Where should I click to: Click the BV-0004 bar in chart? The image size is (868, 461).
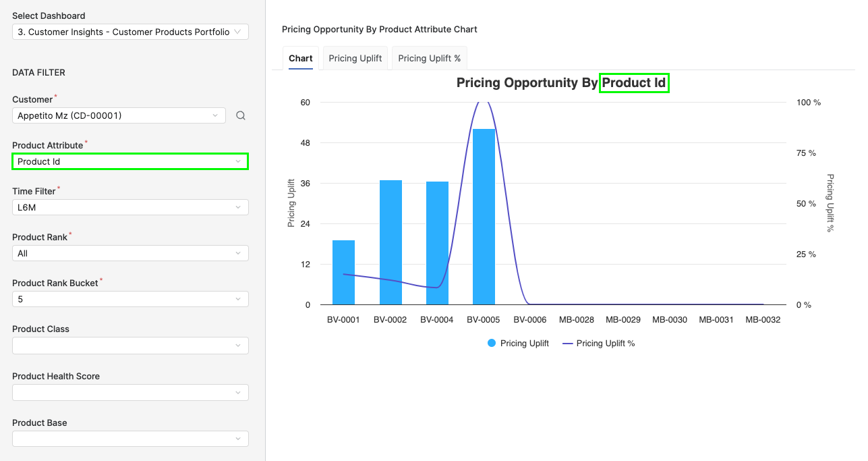(x=437, y=243)
